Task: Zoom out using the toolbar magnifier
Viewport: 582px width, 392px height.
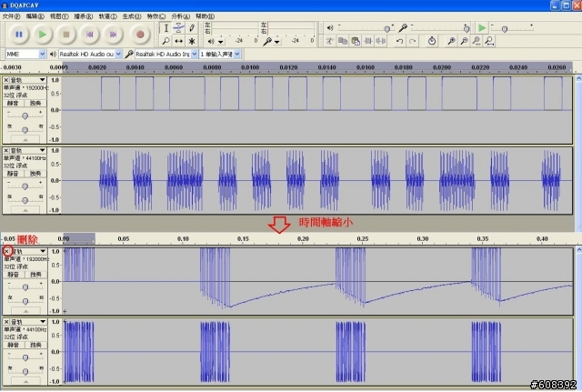Action: 464,41
